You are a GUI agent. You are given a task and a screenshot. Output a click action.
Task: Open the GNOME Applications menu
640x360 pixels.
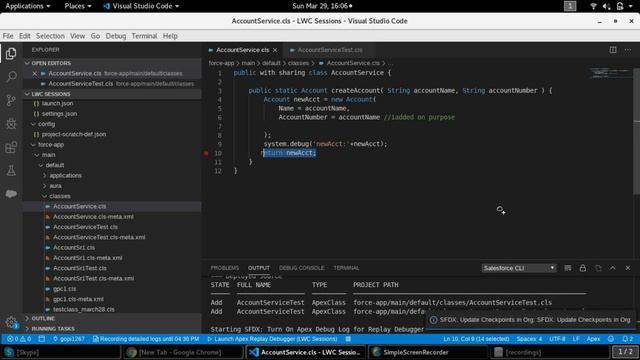pyautogui.click(x=27, y=6)
